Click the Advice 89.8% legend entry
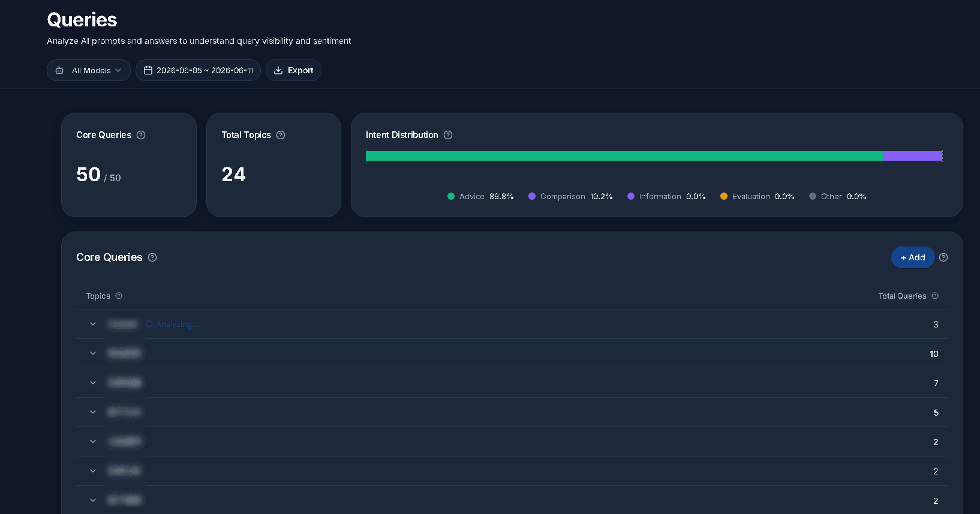This screenshot has width=980, height=514. [x=480, y=196]
